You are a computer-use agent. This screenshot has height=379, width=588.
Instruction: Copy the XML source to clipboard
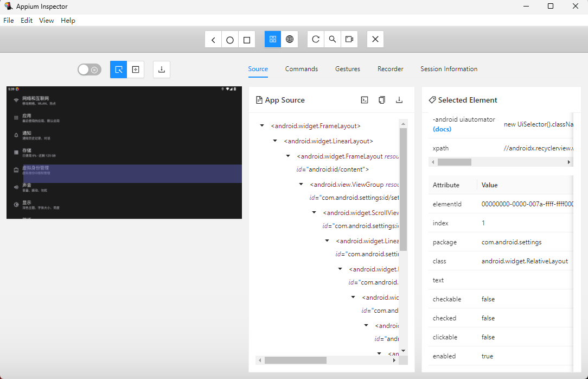click(381, 100)
